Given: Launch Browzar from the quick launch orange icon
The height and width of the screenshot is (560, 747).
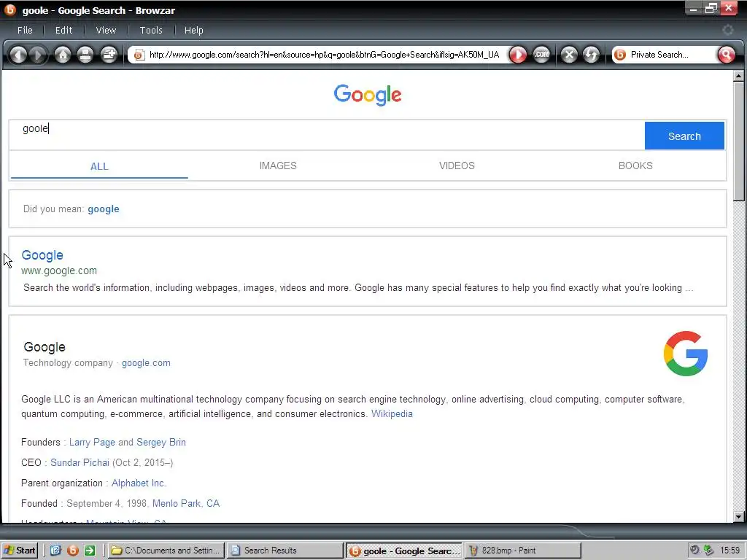Looking at the screenshot, I should pyautogui.click(x=73, y=551).
